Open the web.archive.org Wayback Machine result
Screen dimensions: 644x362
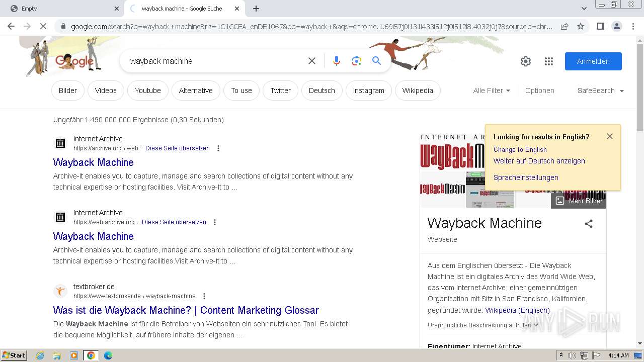(94, 236)
